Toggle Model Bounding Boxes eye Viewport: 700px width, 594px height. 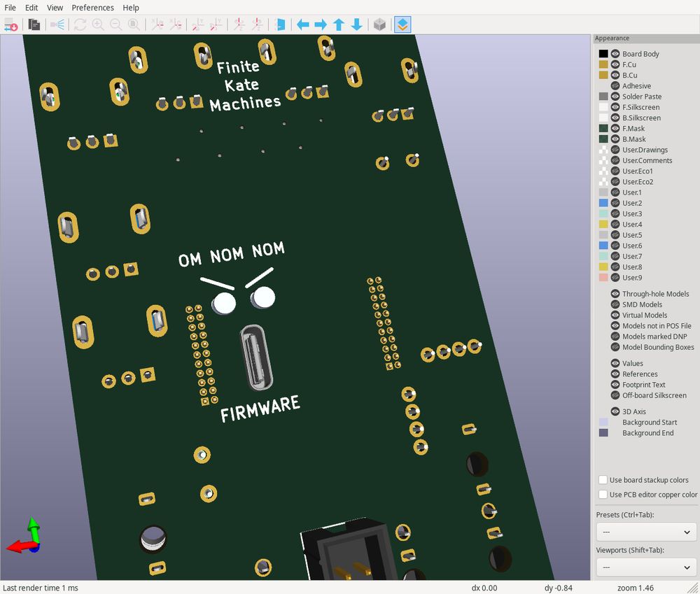(615, 347)
